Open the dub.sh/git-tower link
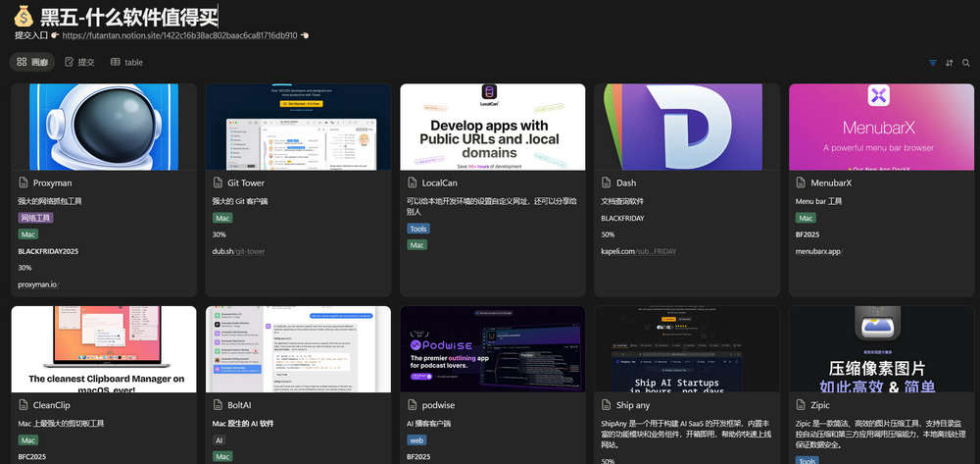Image resolution: width=980 pixels, height=464 pixels. coord(238,251)
